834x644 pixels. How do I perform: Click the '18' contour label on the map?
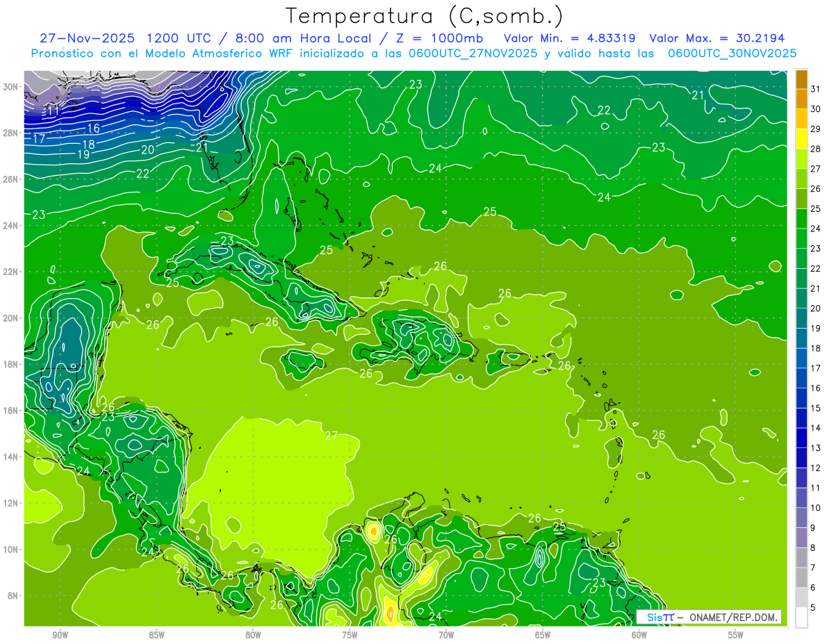tap(88, 145)
